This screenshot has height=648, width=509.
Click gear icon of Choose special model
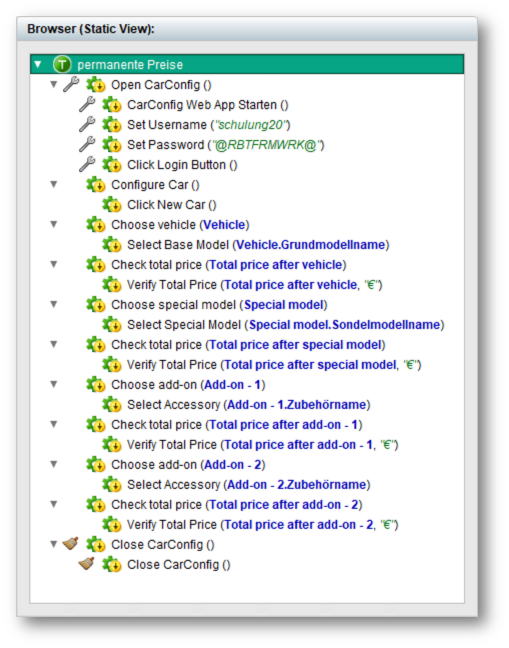96,305
